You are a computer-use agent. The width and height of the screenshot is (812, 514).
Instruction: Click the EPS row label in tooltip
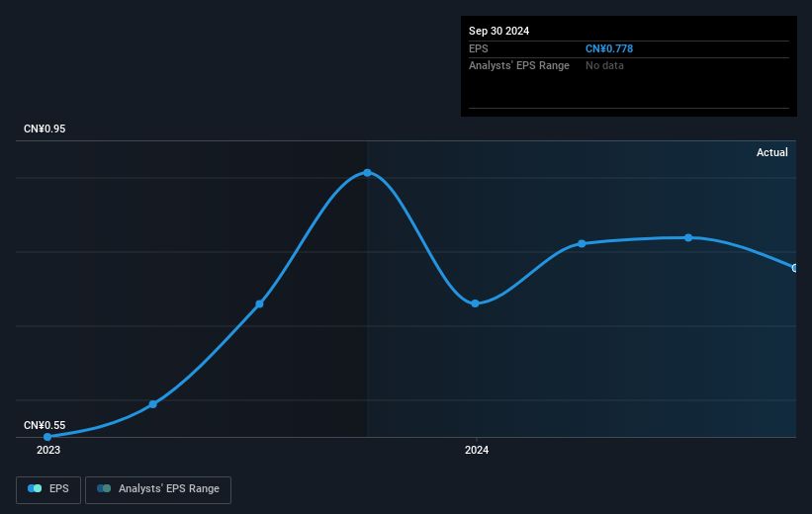click(479, 48)
